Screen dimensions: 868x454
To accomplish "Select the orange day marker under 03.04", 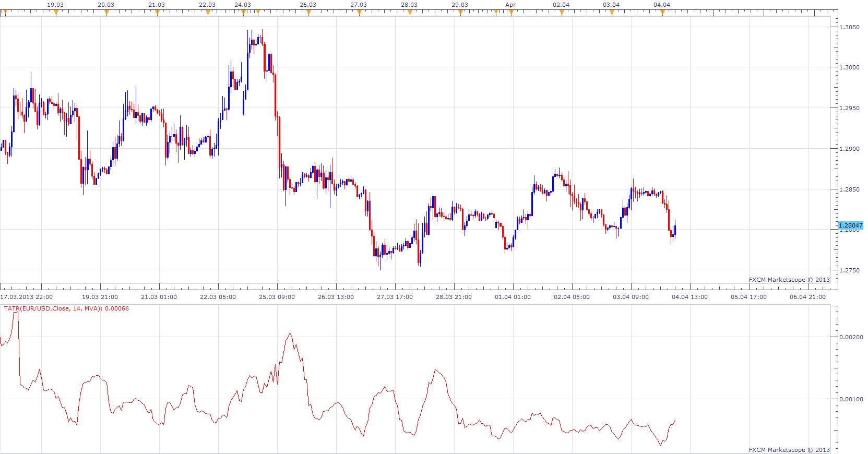I will [x=612, y=13].
